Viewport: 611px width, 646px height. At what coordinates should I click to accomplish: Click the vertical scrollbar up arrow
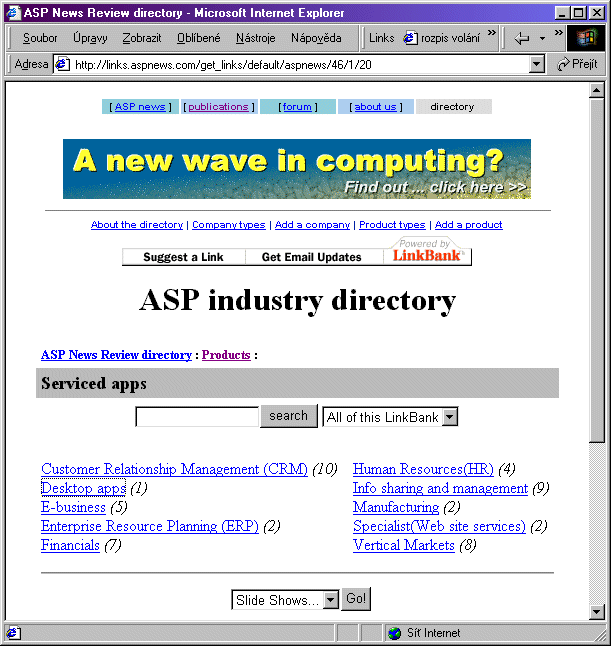597,90
